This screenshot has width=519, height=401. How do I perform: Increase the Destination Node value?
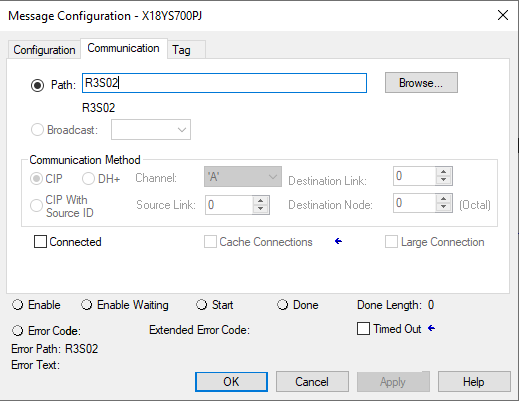(443, 199)
